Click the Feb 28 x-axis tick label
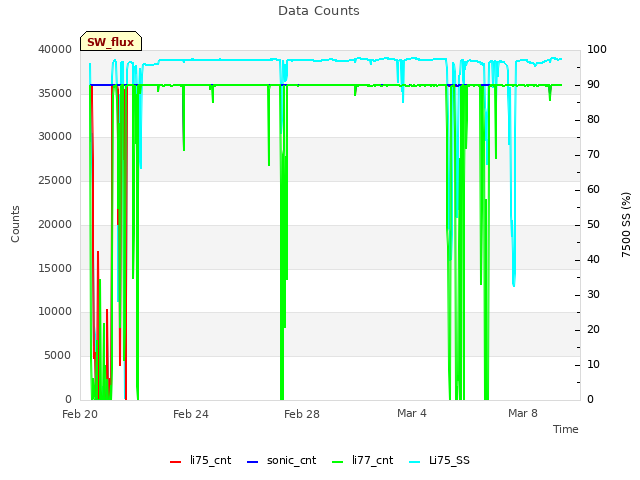The image size is (640, 480). click(x=302, y=414)
